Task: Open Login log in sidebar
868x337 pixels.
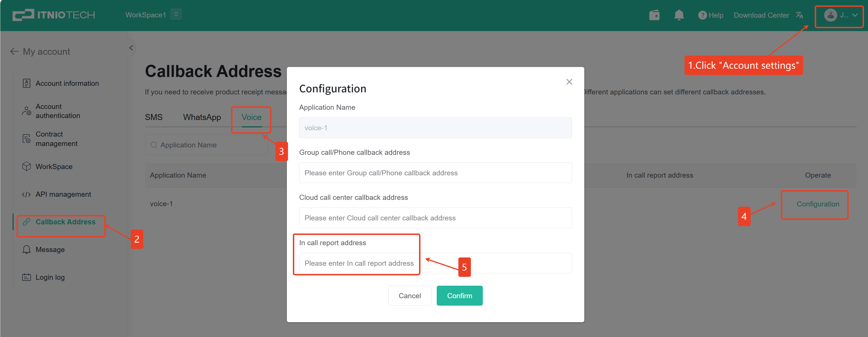Action: (x=50, y=277)
